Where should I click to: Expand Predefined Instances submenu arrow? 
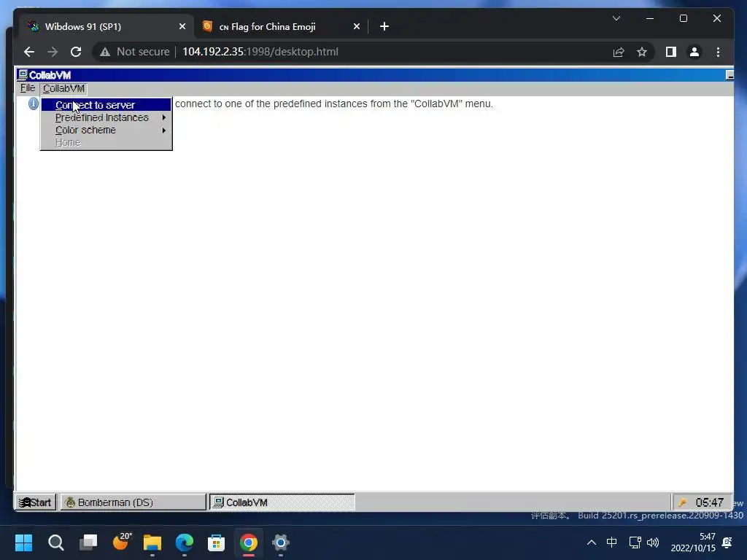click(x=164, y=117)
